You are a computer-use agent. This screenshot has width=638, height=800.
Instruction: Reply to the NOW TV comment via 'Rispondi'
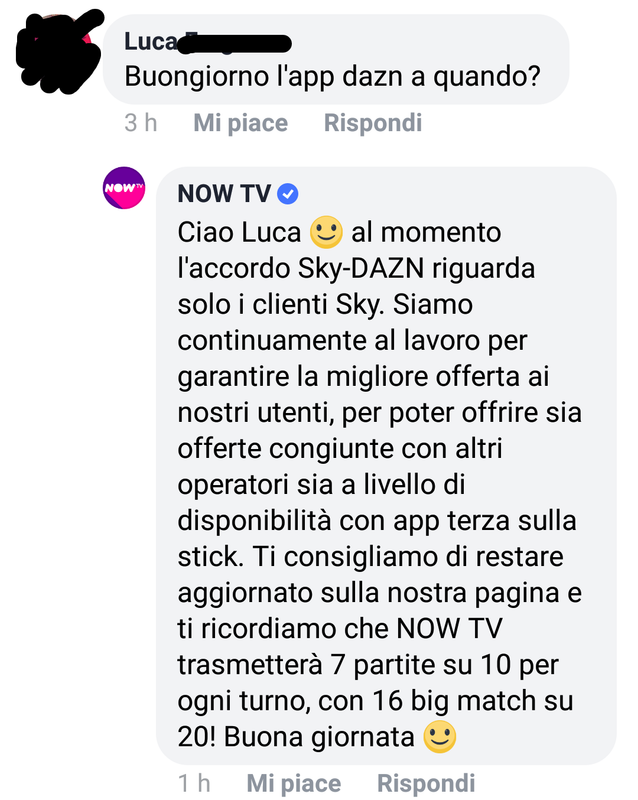[x=426, y=783]
